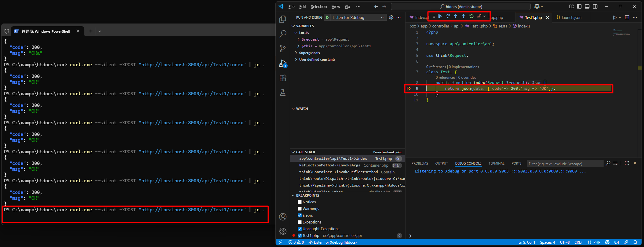Screen dimensions: 644x247
Task: Click Listen for Xdebug (htdocs) in status bar
Action: click(x=333, y=242)
